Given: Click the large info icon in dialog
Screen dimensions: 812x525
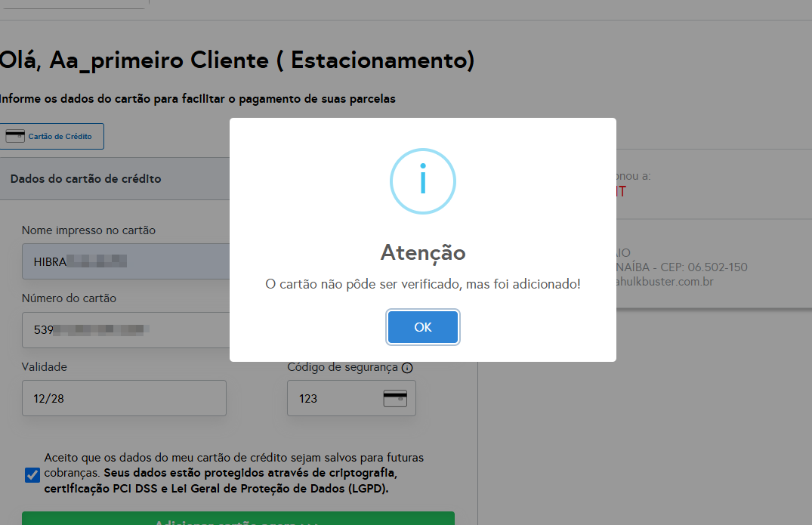Looking at the screenshot, I should (x=423, y=181).
